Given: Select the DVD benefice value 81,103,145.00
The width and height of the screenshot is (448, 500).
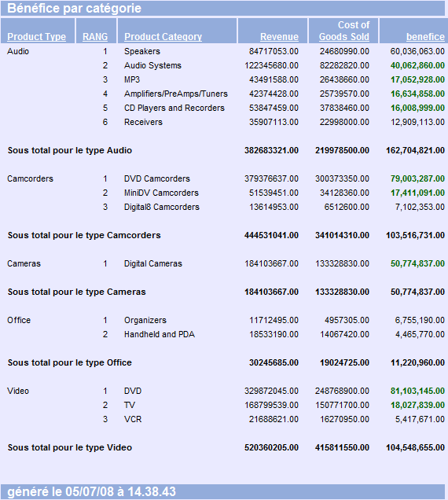Looking at the screenshot, I should pyautogui.click(x=417, y=391).
